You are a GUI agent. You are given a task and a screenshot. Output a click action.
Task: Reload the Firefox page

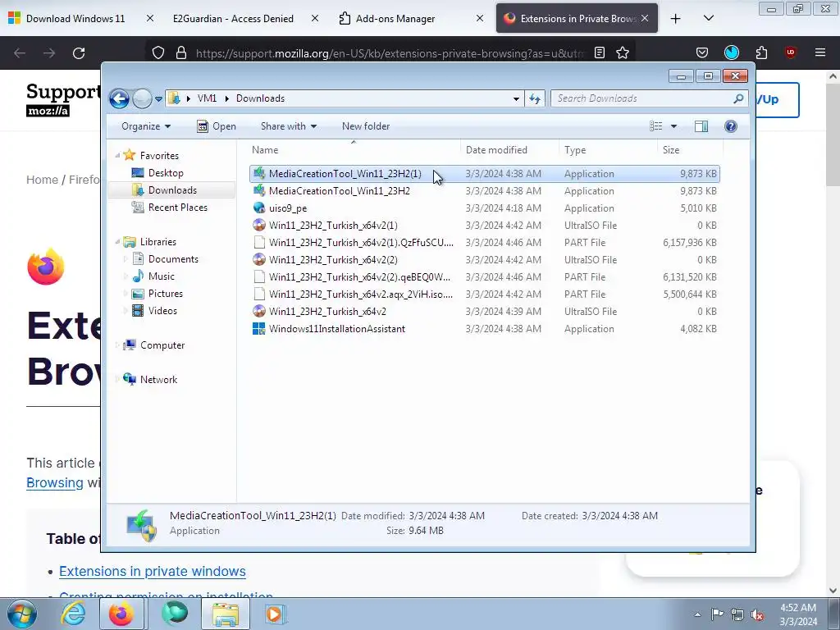[79, 53]
